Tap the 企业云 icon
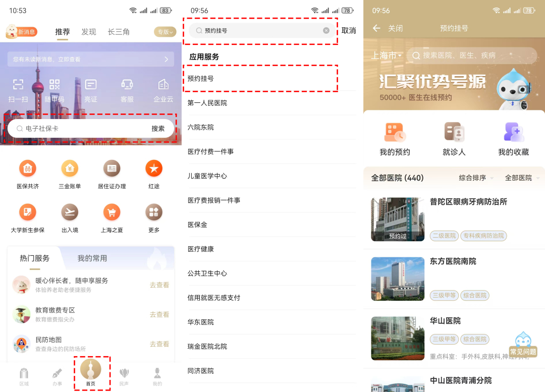Image resolution: width=545 pixels, height=392 pixels. pos(163,84)
